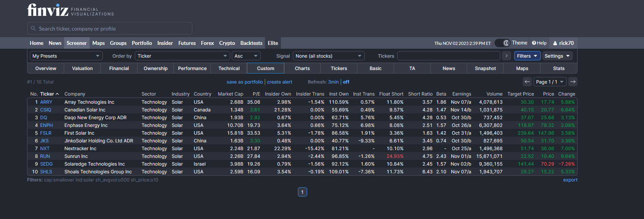Open the Futures menu item
This screenshot has width=644, height=219.
[187, 43]
